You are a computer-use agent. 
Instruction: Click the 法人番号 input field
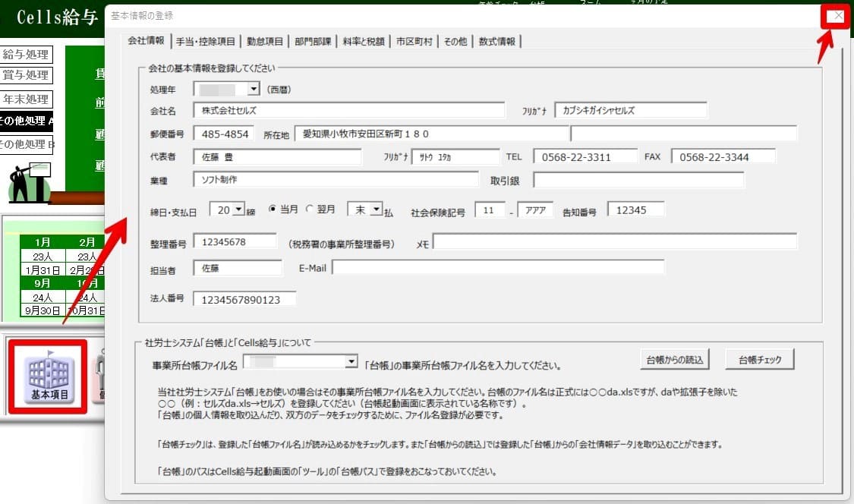pyautogui.click(x=244, y=299)
